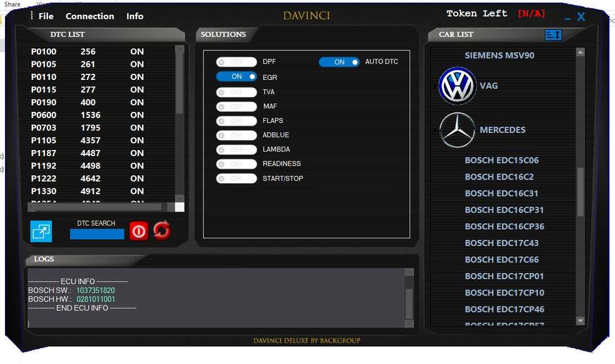Click Bosch HW number 0281011001
The width and height of the screenshot is (615, 364).
coord(96,299)
